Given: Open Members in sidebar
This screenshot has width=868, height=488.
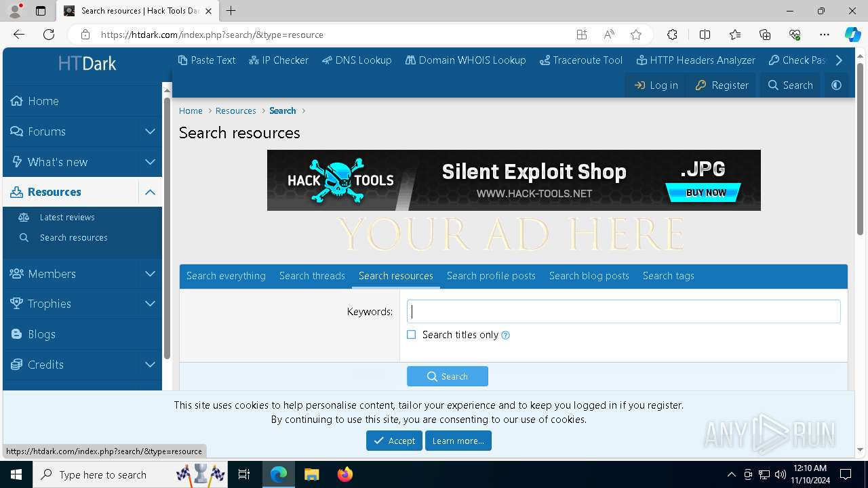Looking at the screenshot, I should (52, 274).
